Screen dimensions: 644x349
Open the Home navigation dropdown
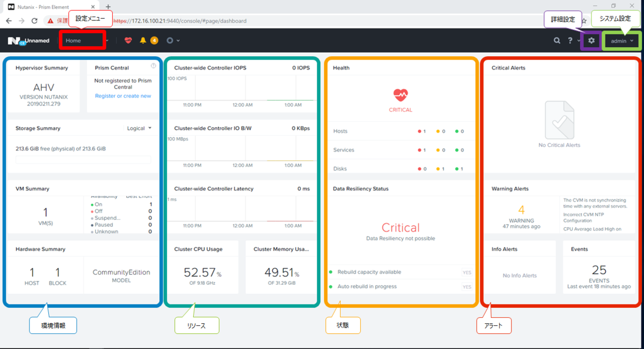86,41
